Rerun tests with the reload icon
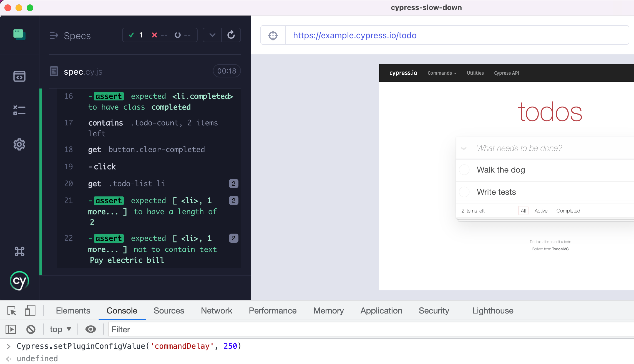Screen dimensions: 634x364 (x=231, y=35)
